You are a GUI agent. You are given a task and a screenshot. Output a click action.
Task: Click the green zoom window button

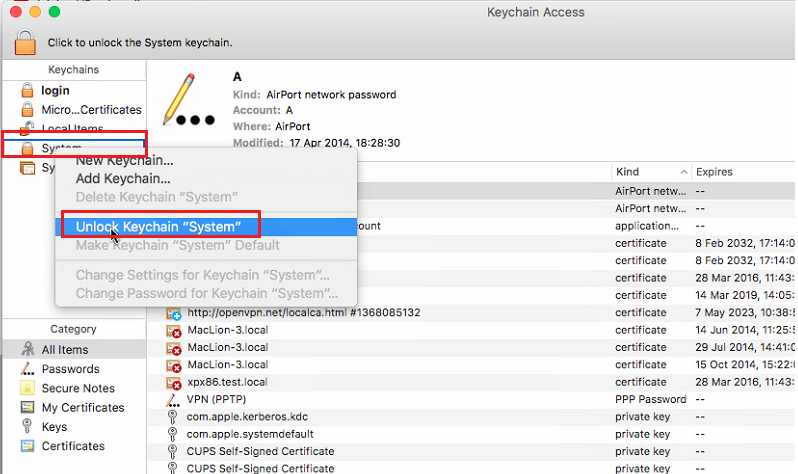[x=54, y=12]
